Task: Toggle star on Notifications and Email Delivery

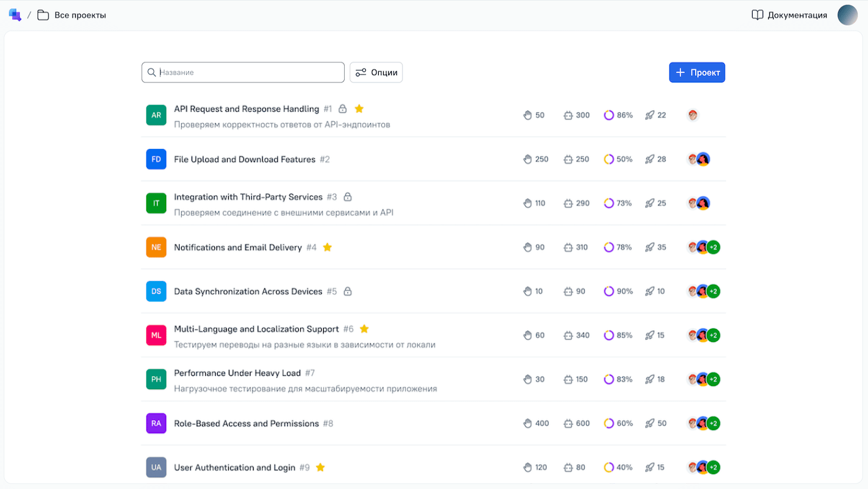Action: 327,247
